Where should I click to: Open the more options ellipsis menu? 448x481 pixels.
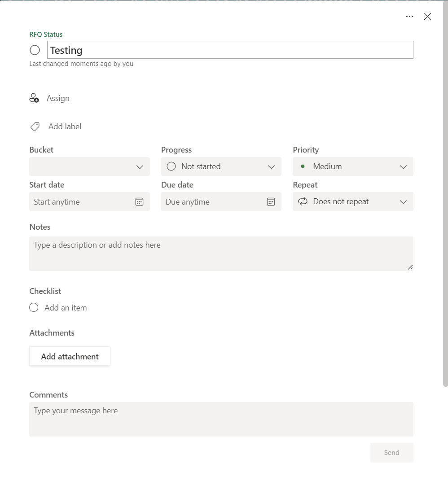(409, 17)
